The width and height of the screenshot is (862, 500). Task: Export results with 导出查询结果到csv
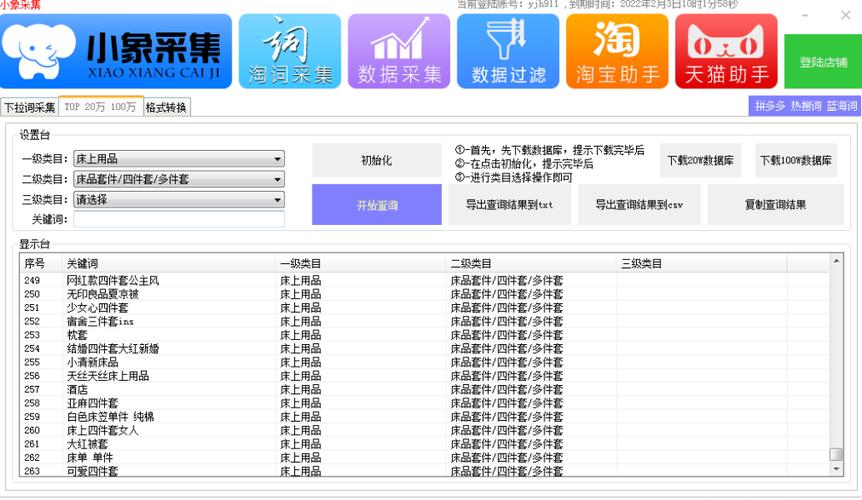tap(639, 204)
